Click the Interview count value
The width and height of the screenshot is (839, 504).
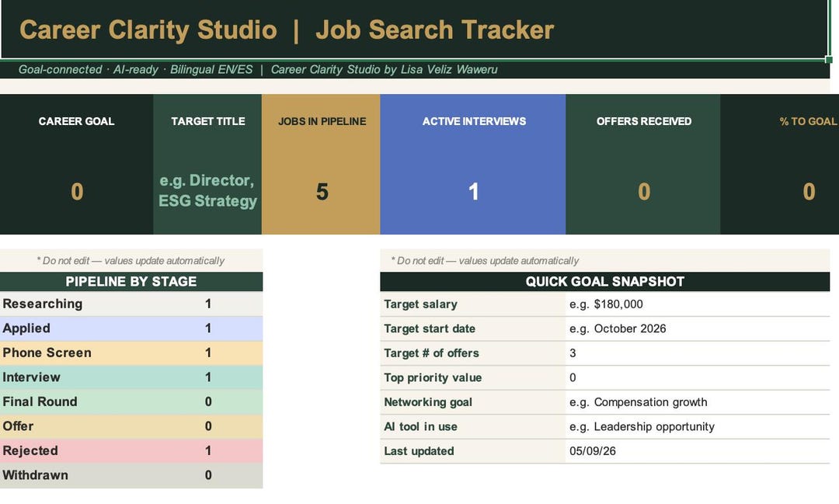pos(208,377)
